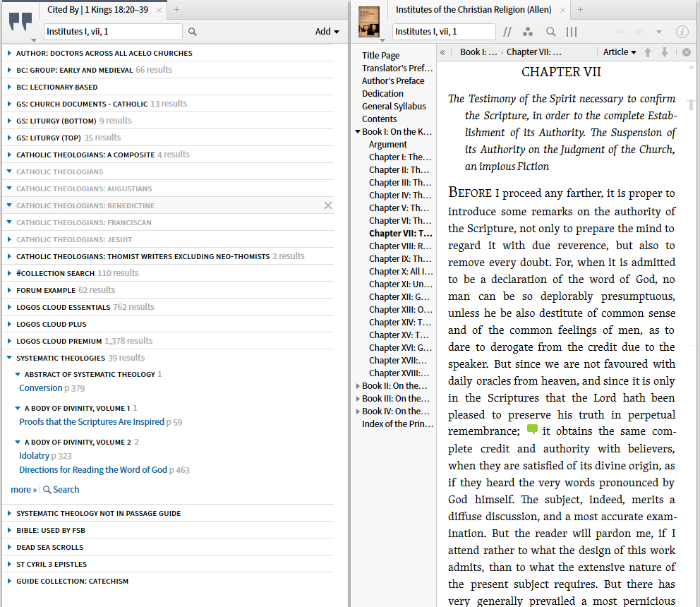This screenshot has width=700, height=607.
Task: Select Chapter VIII in contents list
Action: click(400, 246)
